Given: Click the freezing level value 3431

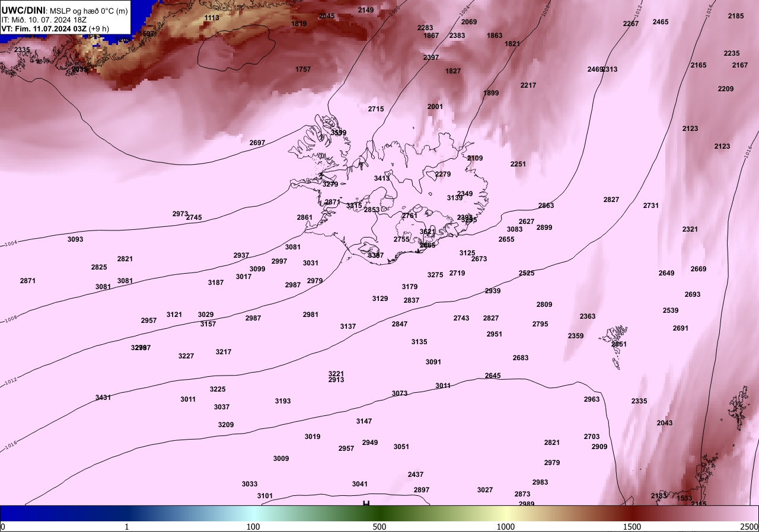Looking at the screenshot, I should pos(103,398).
